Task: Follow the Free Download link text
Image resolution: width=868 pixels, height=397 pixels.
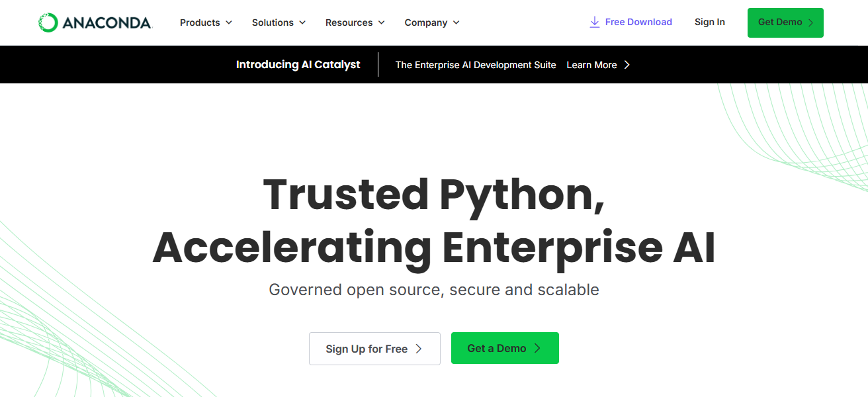Action: [x=638, y=22]
